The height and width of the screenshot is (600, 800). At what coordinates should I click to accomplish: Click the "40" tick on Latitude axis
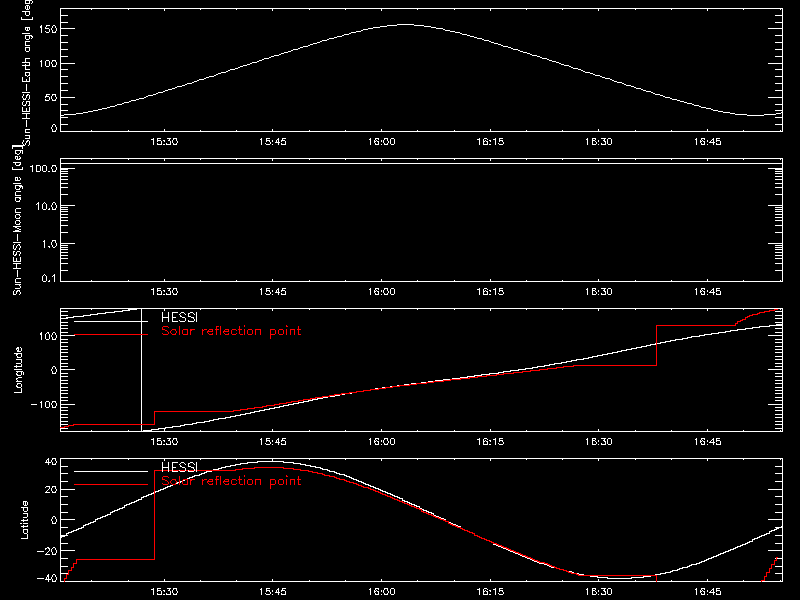(52, 462)
